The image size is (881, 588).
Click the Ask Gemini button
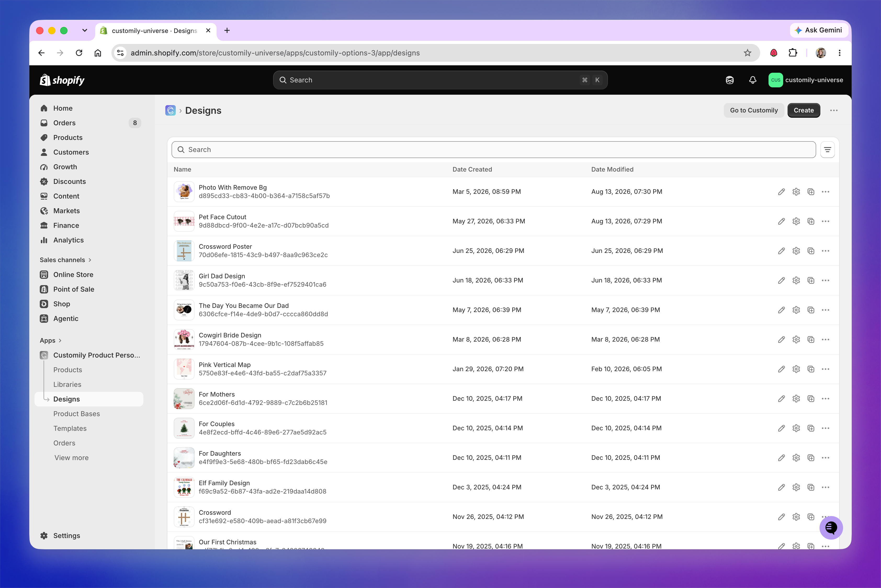point(819,30)
